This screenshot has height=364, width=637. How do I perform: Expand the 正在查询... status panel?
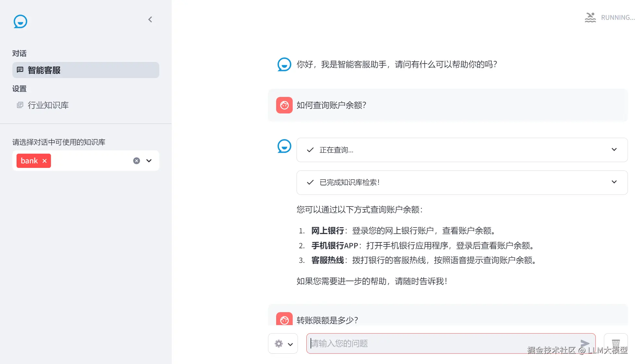click(x=614, y=149)
